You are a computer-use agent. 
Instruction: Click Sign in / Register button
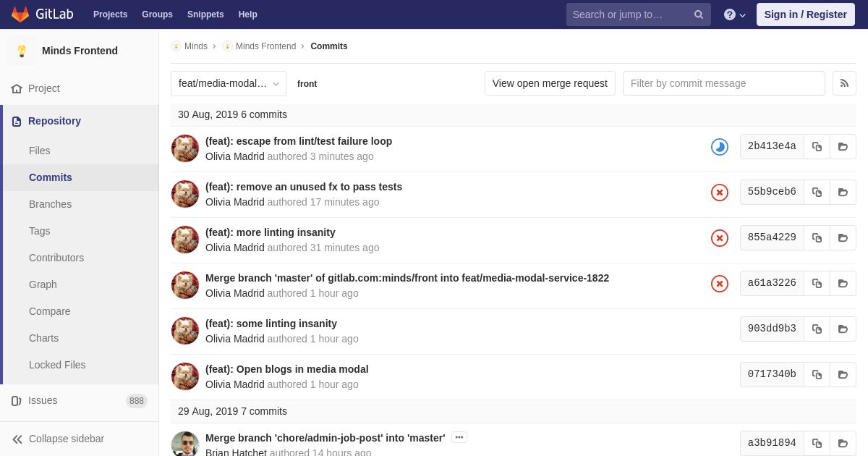pos(806,14)
